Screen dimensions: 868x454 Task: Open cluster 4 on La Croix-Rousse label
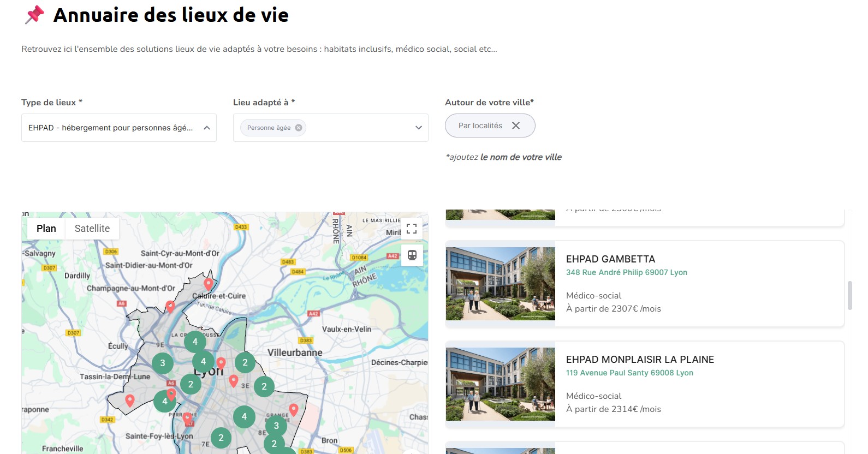pos(195,342)
